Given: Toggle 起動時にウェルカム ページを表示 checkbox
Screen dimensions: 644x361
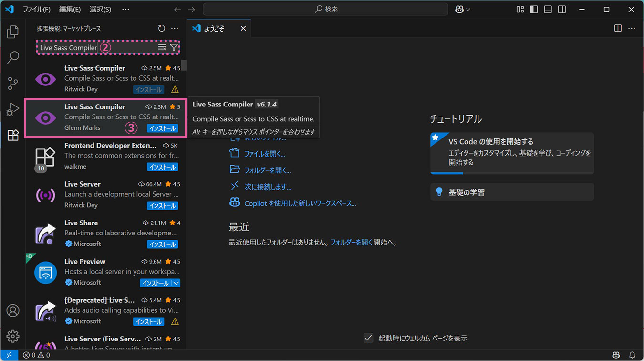Looking at the screenshot, I should [368, 338].
